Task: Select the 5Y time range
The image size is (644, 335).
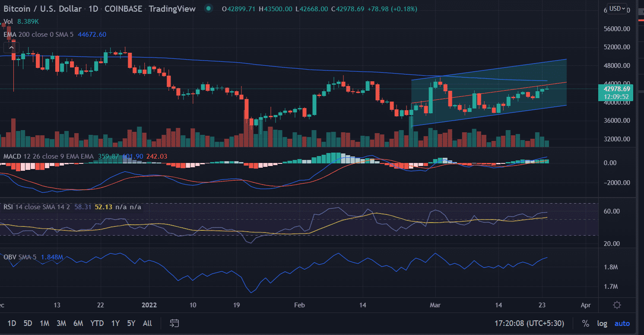Action: pos(131,323)
